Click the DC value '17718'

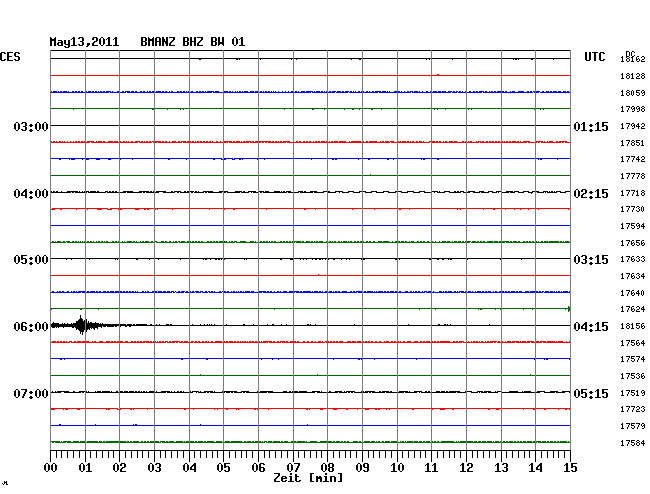tap(633, 193)
